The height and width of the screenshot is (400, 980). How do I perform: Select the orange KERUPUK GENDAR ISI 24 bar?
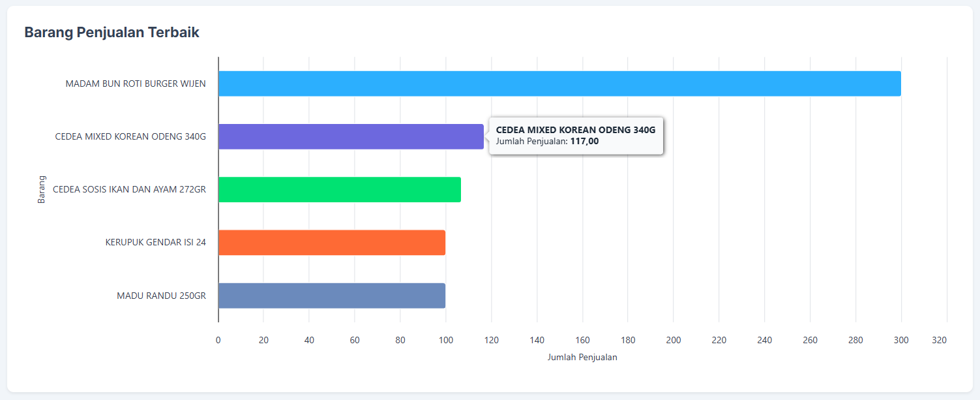point(331,242)
